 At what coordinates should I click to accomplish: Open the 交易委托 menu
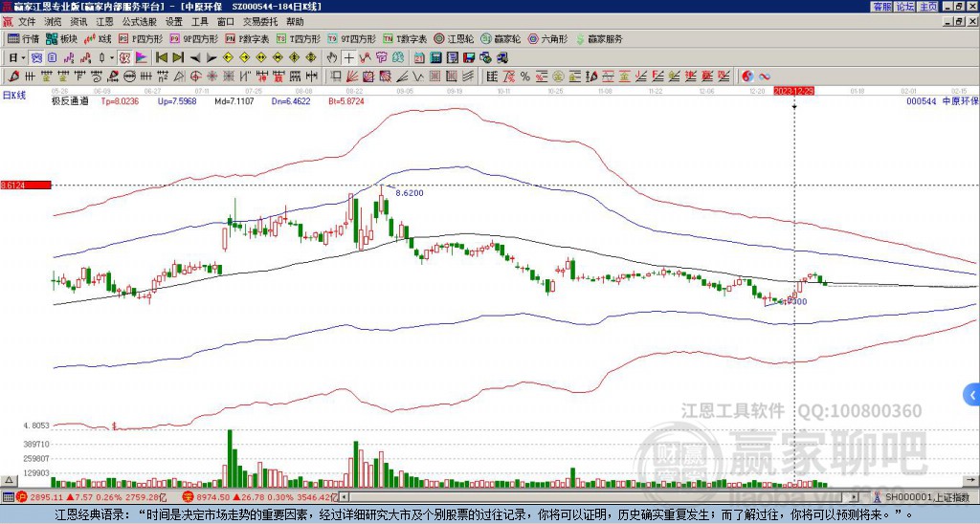pyautogui.click(x=260, y=22)
